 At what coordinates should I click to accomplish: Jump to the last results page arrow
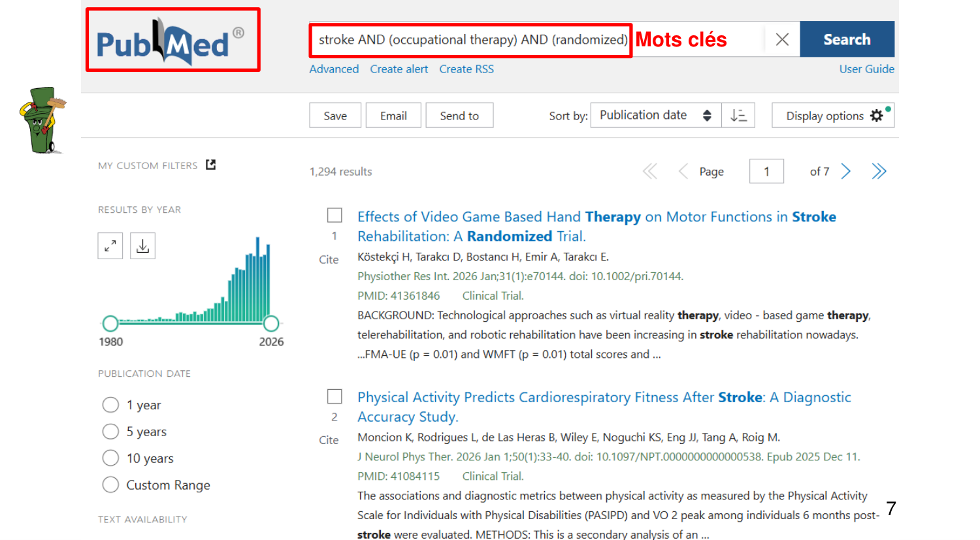coord(879,172)
